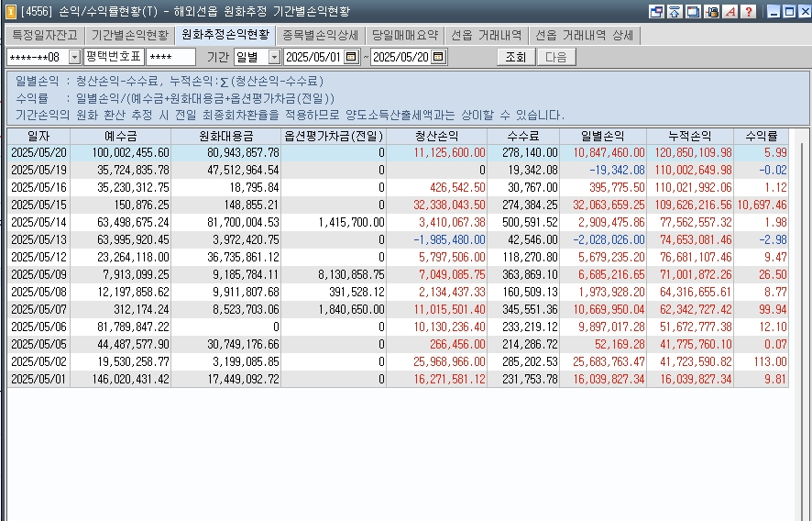
Task: Select the 2025/05/06 date cell
Action: (38, 327)
